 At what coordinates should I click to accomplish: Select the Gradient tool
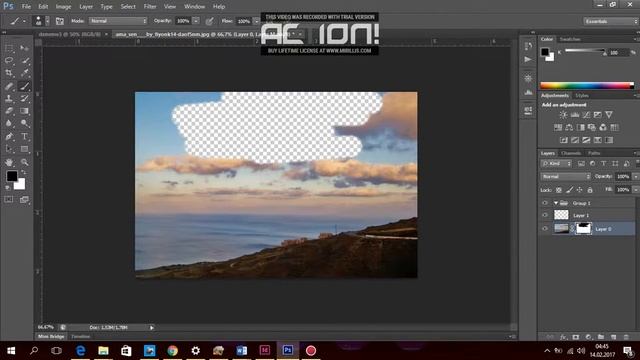pyautogui.click(x=24, y=111)
